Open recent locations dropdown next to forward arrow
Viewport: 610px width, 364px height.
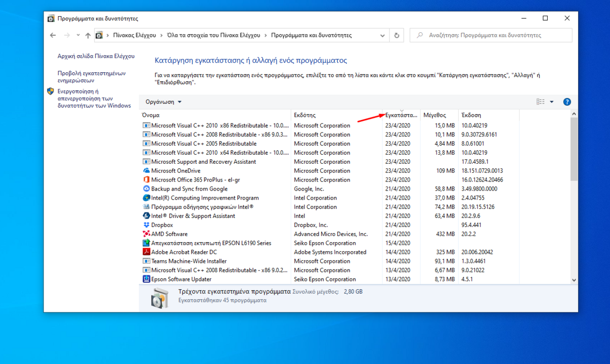78,35
